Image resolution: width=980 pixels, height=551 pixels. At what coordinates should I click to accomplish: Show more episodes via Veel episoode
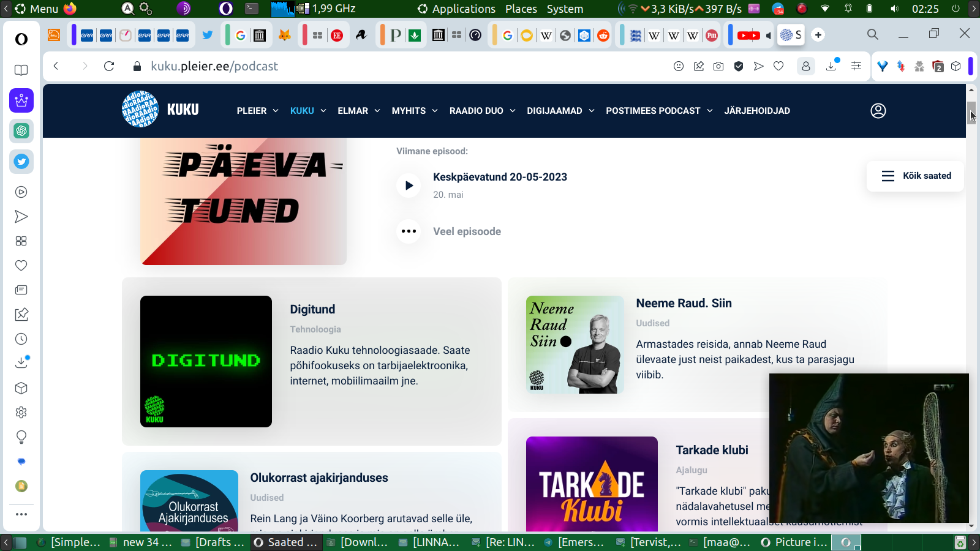point(467,231)
